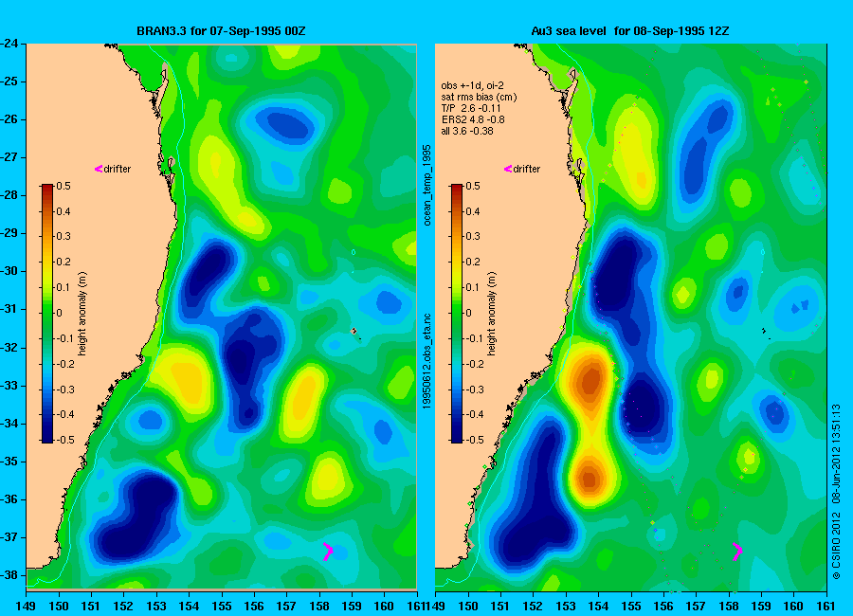Click the 0 tick on left color bar
The image size is (853, 616).
60,313
